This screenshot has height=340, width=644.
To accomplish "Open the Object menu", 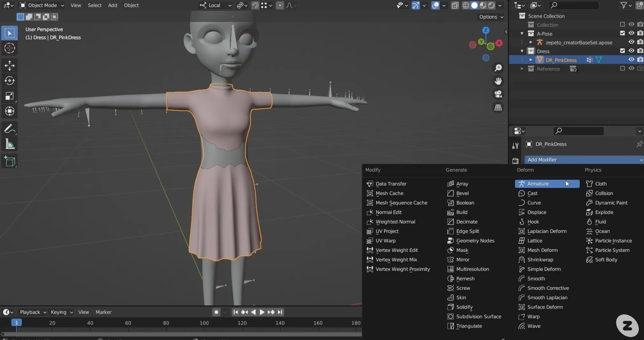I will click(131, 5).
